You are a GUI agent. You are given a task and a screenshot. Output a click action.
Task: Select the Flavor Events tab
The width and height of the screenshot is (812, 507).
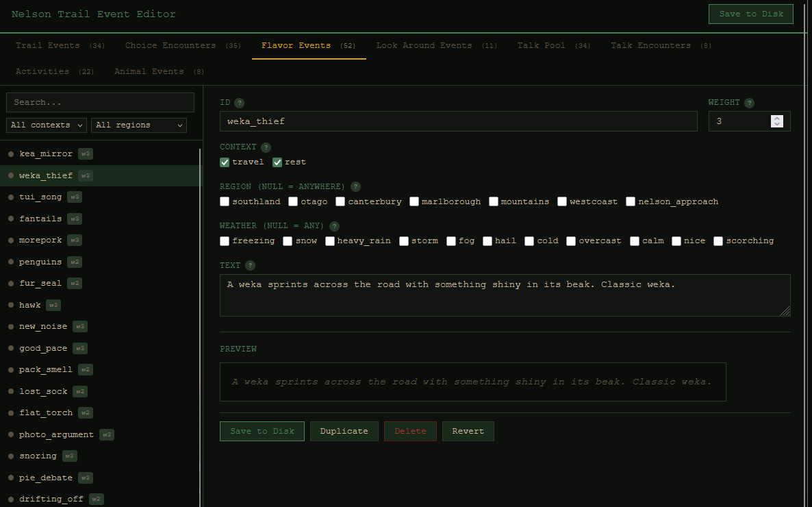click(309, 46)
